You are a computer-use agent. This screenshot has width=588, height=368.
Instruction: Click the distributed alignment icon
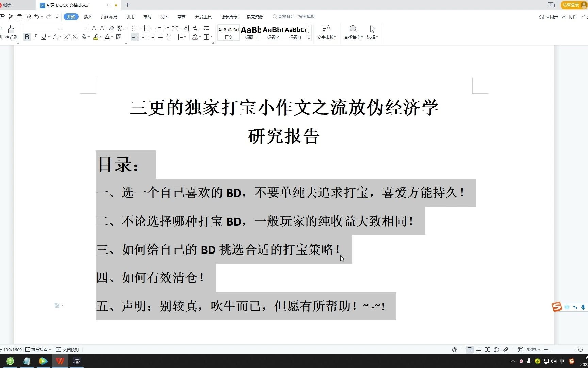tap(169, 37)
